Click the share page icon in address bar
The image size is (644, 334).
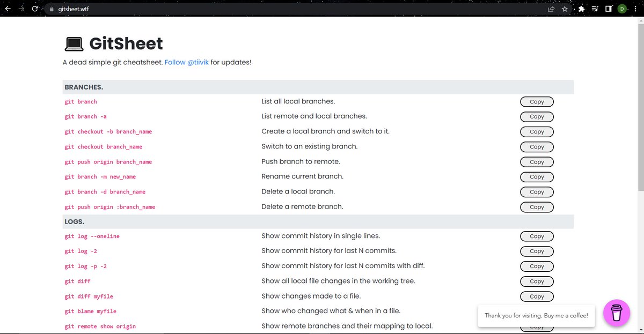(x=551, y=9)
